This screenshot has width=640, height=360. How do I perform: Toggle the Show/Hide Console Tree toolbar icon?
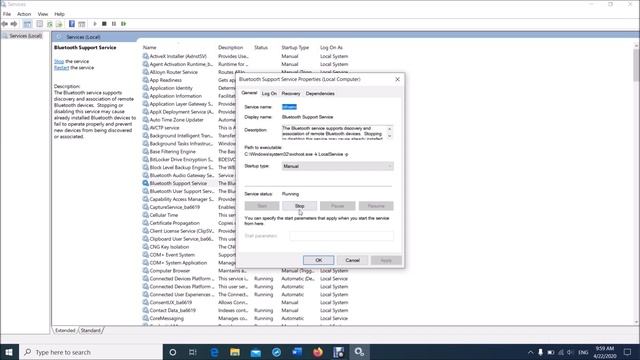[27, 24]
